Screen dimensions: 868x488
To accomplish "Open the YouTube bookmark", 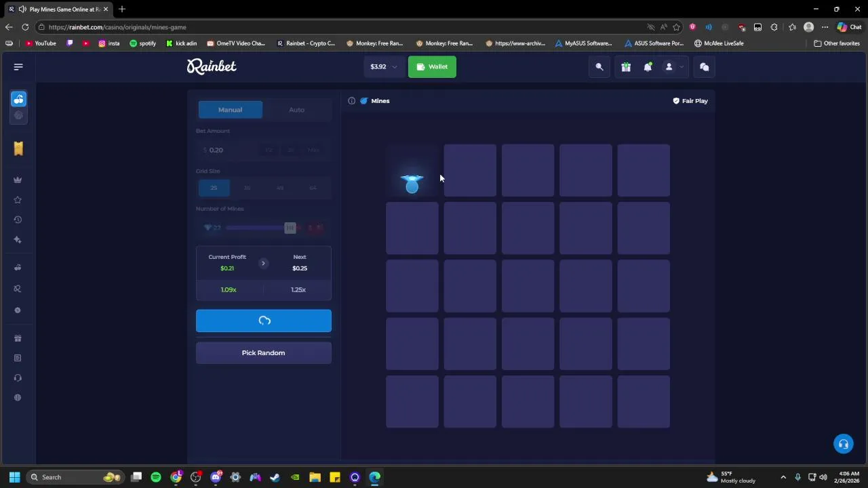I will coord(41,43).
